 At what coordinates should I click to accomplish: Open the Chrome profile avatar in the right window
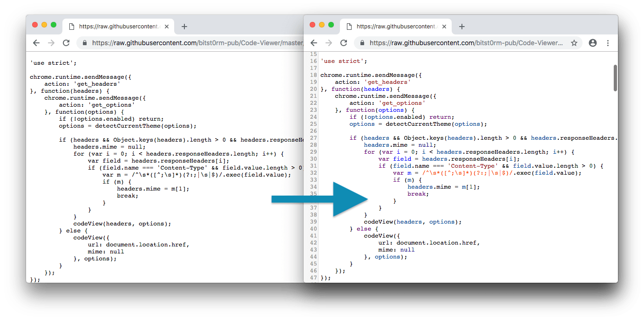tap(593, 42)
